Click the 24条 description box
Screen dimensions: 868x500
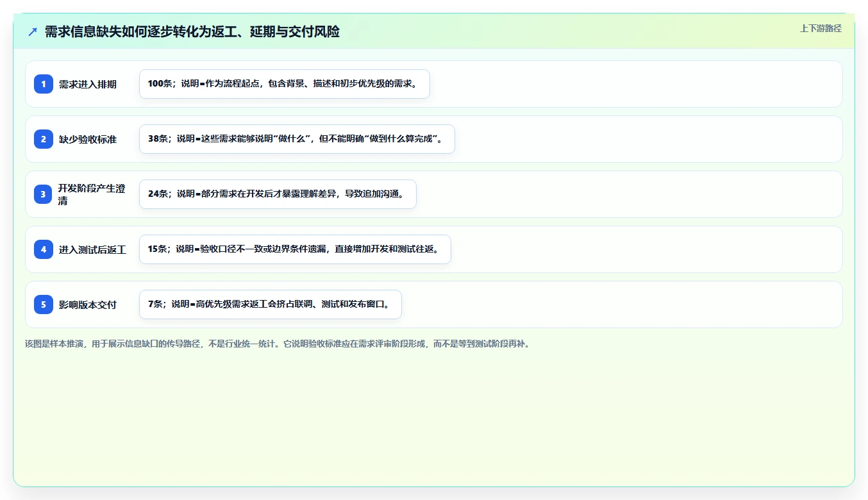click(x=278, y=194)
